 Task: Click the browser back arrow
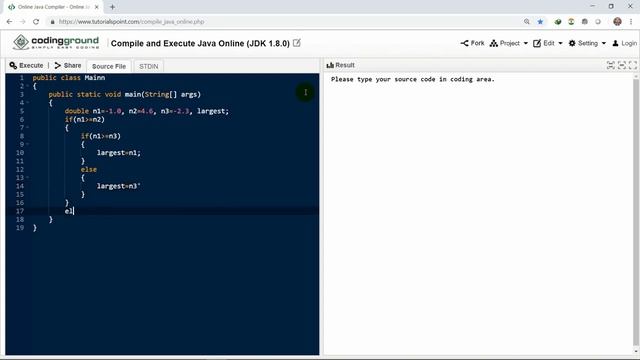[9, 22]
